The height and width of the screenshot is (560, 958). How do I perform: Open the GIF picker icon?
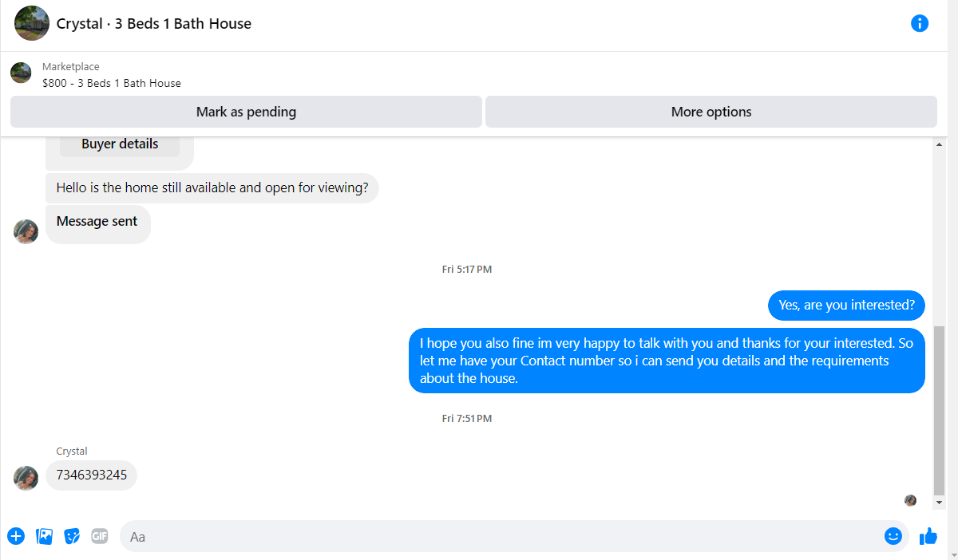pos(100,536)
